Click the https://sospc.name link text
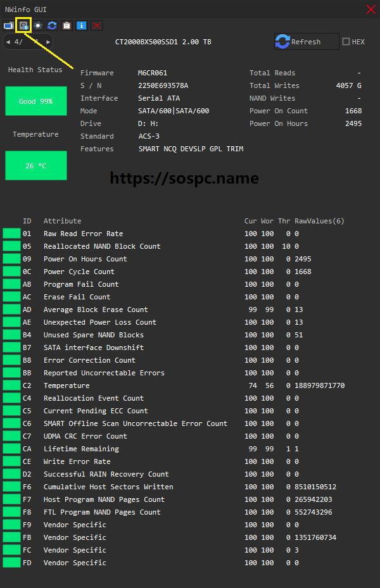This screenshot has width=380, height=588. [184, 178]
